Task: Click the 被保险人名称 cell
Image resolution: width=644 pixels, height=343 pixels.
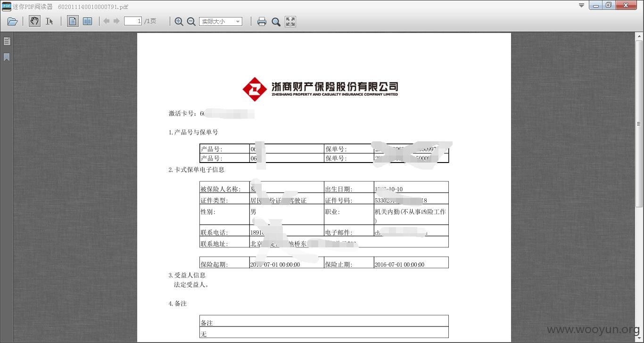Action: pyautogui.click(x=224, y=187)
